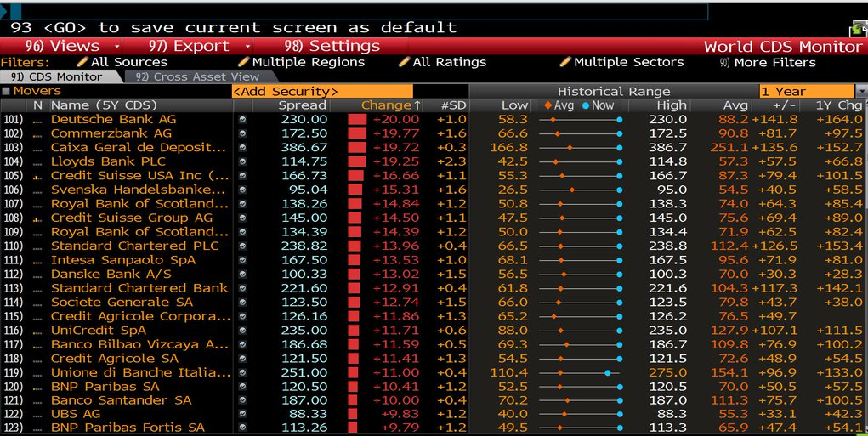Edit the All Sources filter pencil icon
The height and width of the screenshot is (436, 868).
click(83, 62)
